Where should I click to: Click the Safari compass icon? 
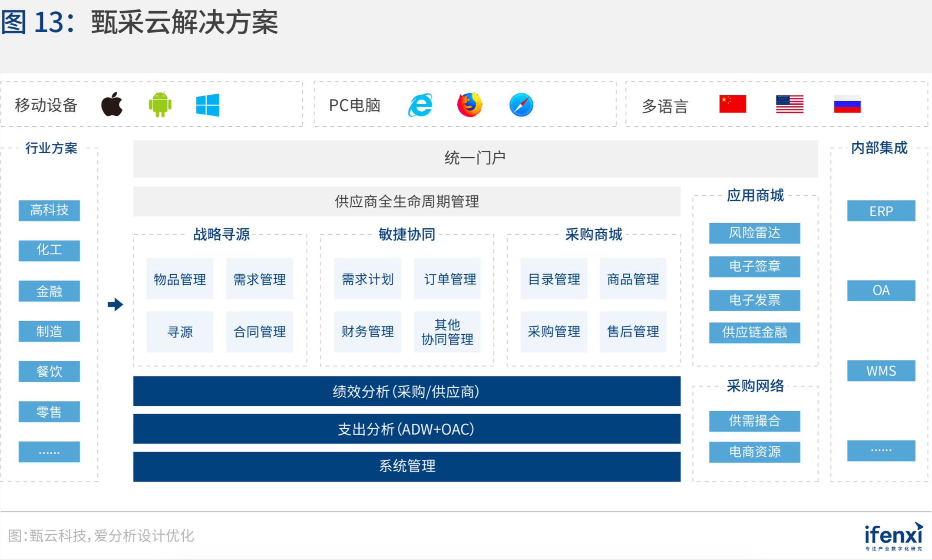521,105
